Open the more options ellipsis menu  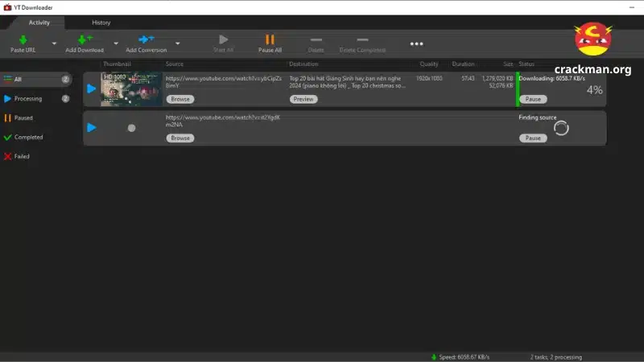coord(416,43)
